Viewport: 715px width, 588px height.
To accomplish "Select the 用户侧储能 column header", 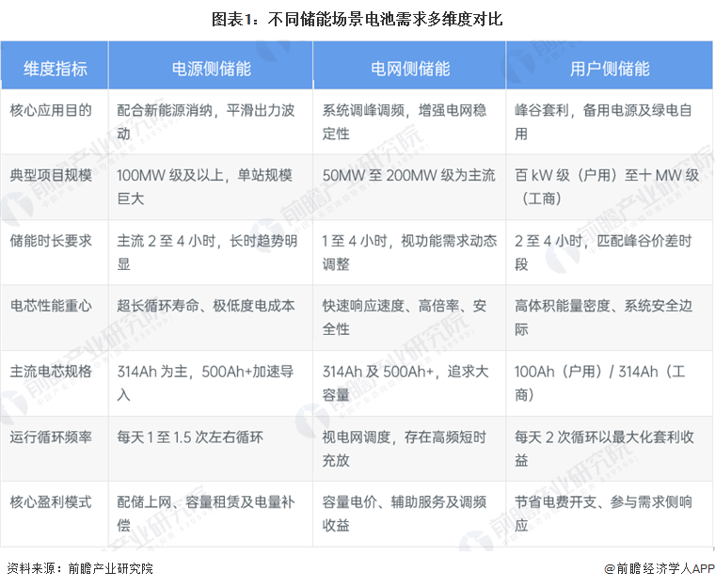I will point(609,69).
